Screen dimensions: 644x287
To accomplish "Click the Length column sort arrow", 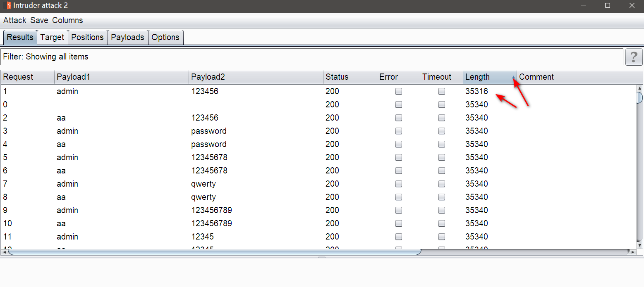I will pyautogui.click(x=513, y=77).
